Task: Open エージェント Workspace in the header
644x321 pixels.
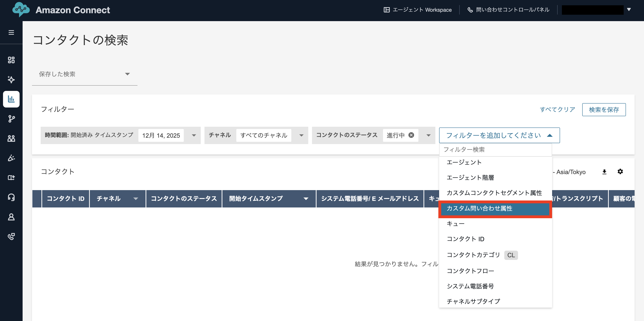Action: tap(418, 10)
